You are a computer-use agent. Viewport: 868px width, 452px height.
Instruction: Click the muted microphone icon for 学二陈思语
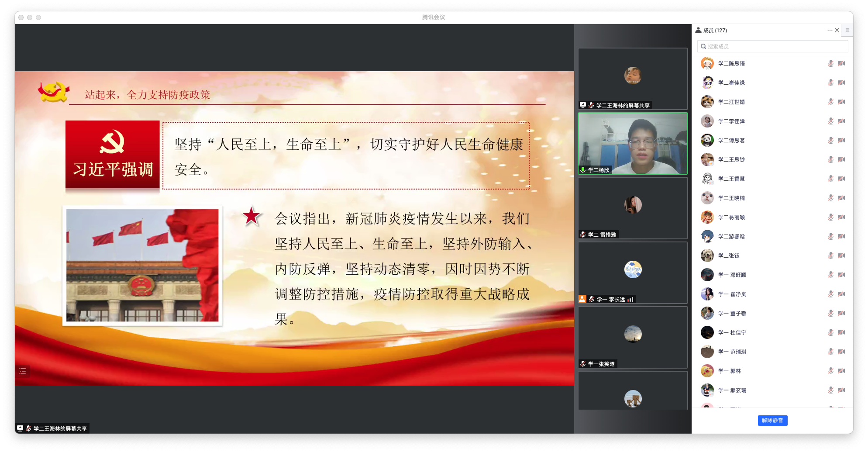tap(830, 64)
